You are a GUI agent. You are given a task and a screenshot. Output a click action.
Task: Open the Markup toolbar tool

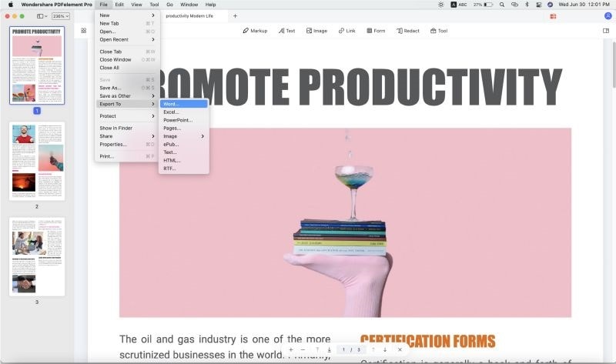[x=255, y=31]
